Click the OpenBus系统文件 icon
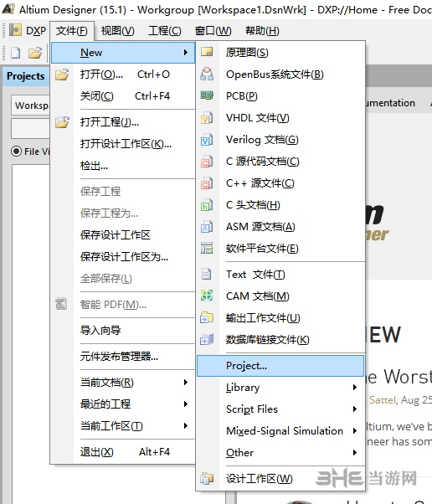432x504 pixels. 207,74
